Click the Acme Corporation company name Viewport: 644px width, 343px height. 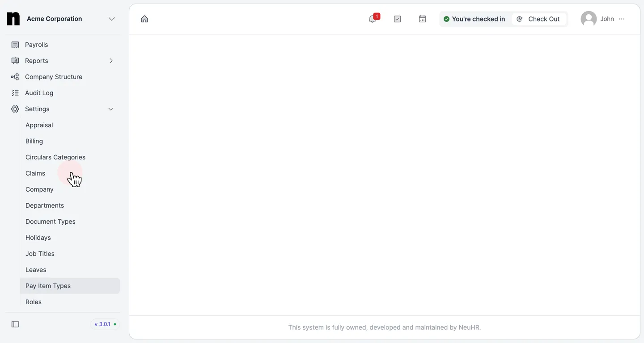[55, 19]
